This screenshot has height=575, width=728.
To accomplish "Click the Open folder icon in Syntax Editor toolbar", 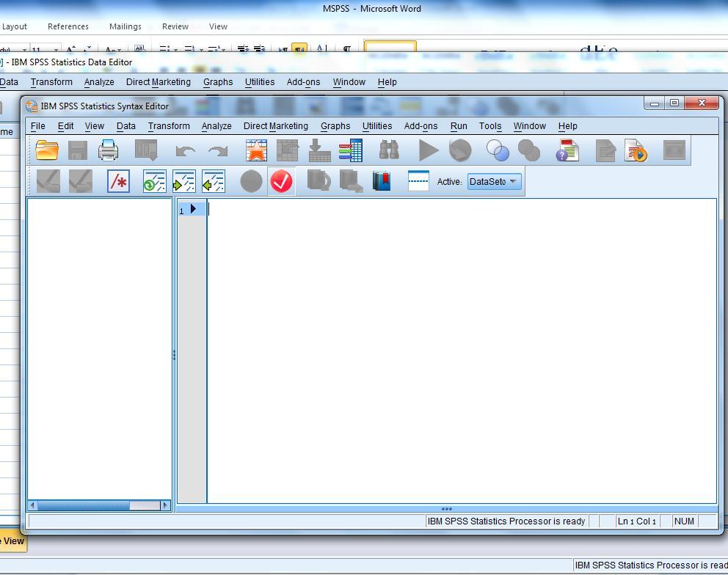I will click(x=47, y=150).
